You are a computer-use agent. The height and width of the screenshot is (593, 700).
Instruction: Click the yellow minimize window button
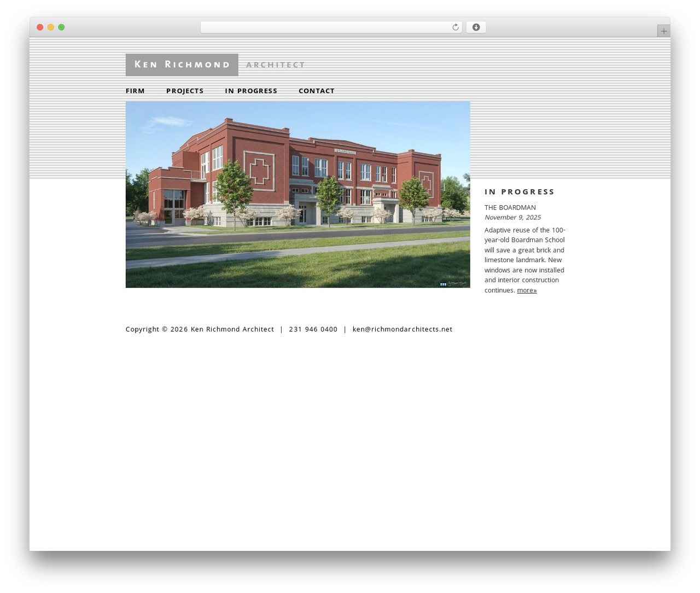[x=50, y=27]
